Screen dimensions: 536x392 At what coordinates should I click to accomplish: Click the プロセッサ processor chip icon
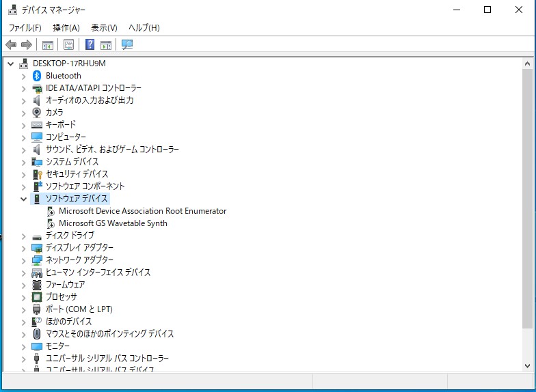click(37, 297)
